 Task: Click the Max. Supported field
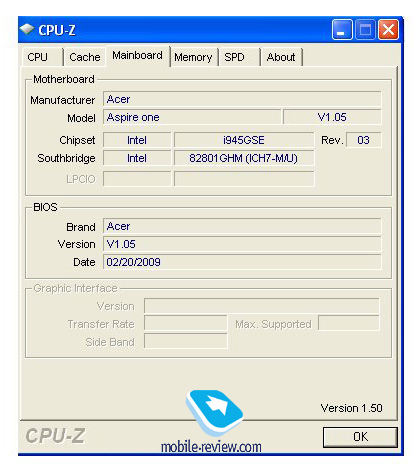coord(349,323)
